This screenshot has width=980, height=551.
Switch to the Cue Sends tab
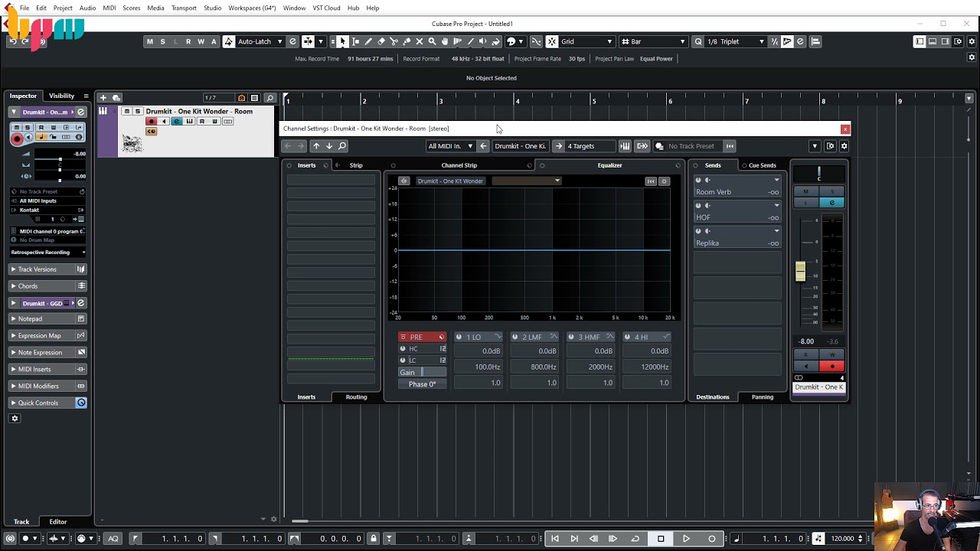coord(763,165)
